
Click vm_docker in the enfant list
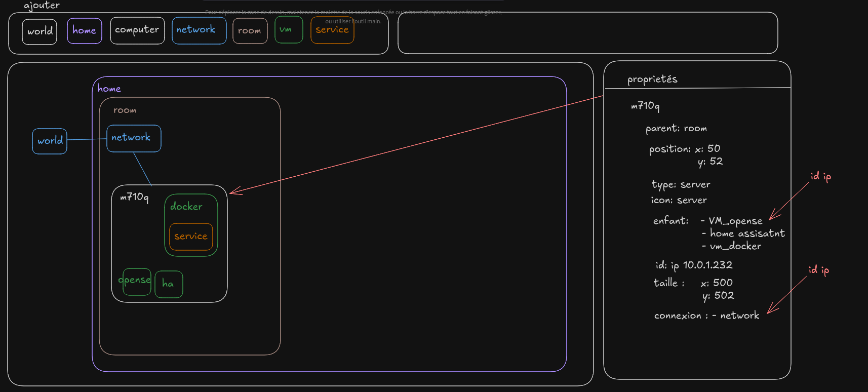735,246
